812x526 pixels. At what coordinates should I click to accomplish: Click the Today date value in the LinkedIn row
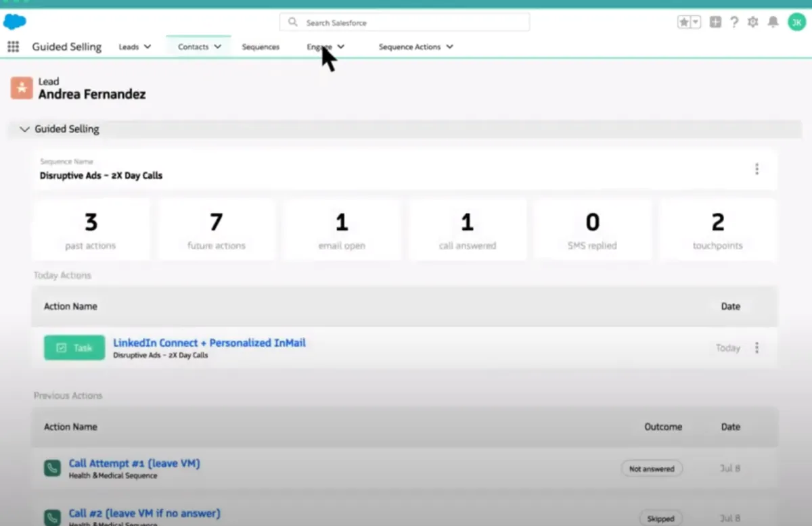click(x=728, y=348)
